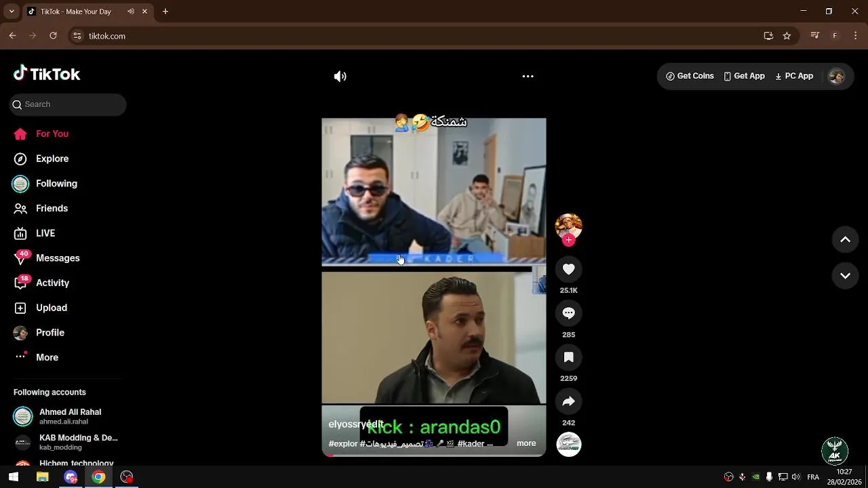Mute the video with the speaker icon
Viewport: 868px width, 488px height.
(x=340, y=77)
